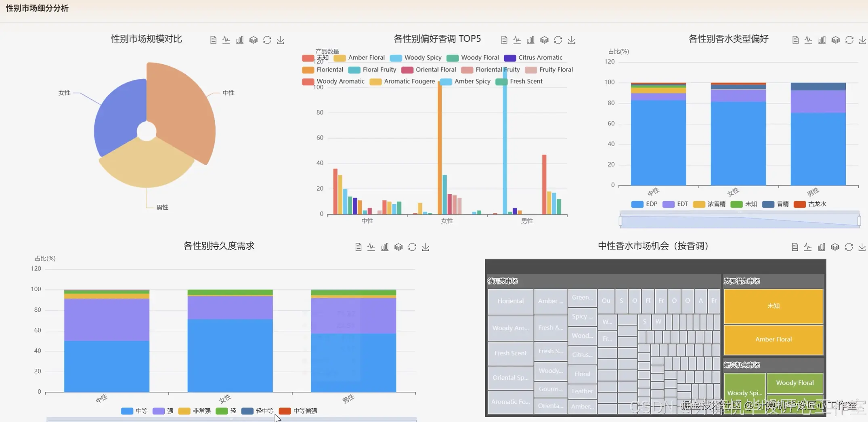The height and width of the screenshot is (422, 868).
Task: Open data view for 各性别持久度需求 chart
Action: click(358, 247)
